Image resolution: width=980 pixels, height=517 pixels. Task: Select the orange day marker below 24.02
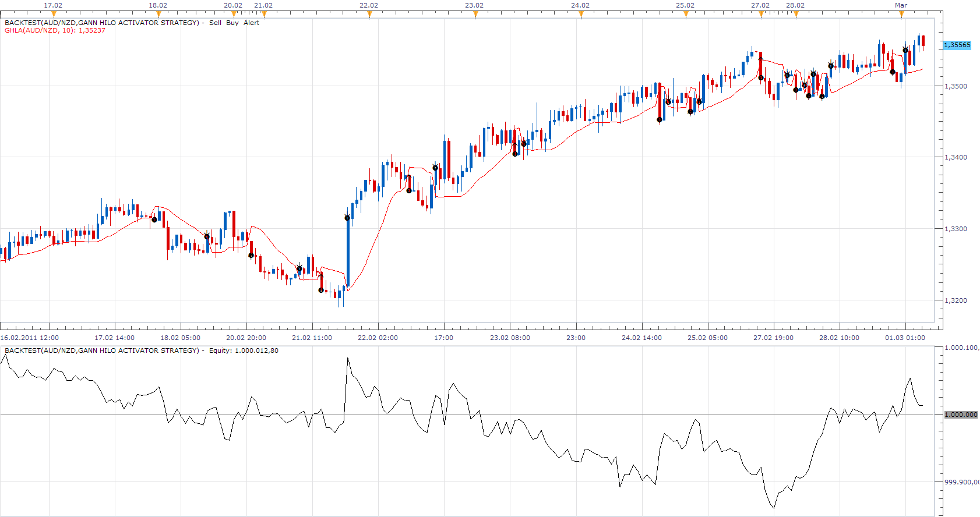click(x=581, y=14)
